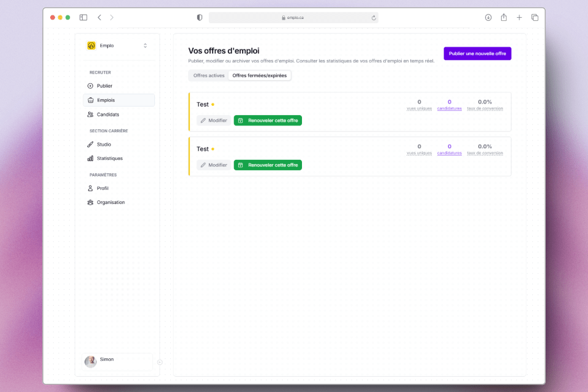Open Studio via its brush icon
Viewport: 588px width, 392px height.
(91, 145)
